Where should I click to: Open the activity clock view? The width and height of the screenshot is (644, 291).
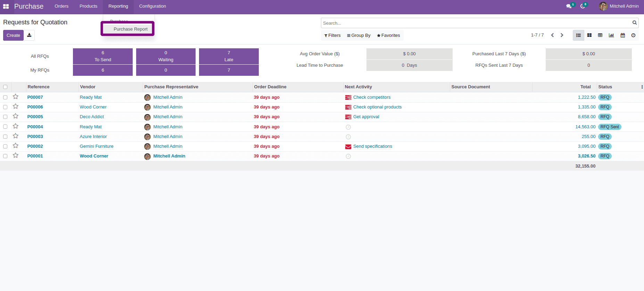pyautogui.click(x=633, y=35)
